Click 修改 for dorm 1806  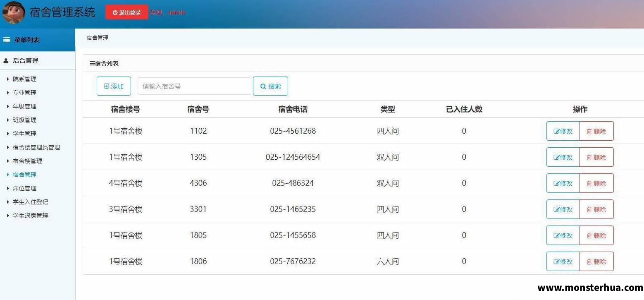pyautogui.click(x=563, y=262)
